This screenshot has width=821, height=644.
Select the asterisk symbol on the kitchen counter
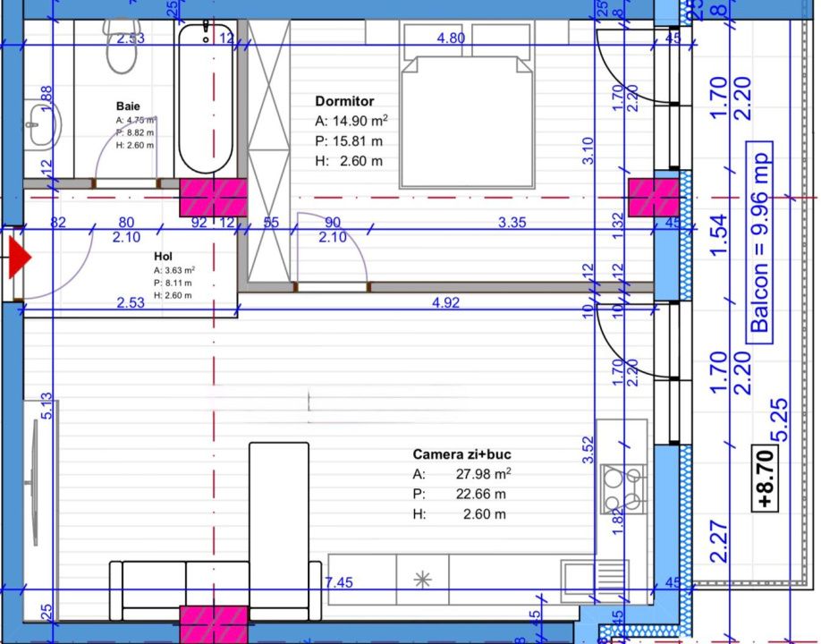(424, 580)
